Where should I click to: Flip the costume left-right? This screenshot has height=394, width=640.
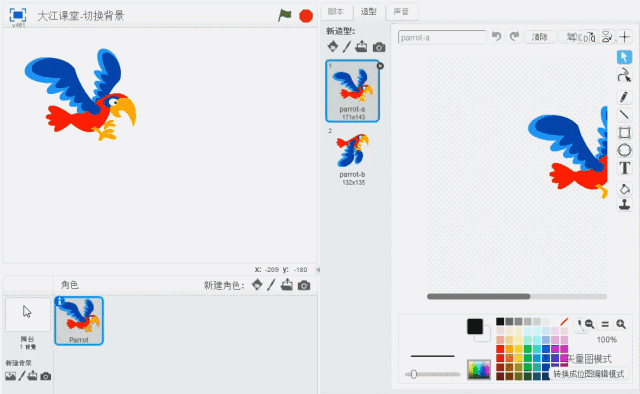(589, 37)
